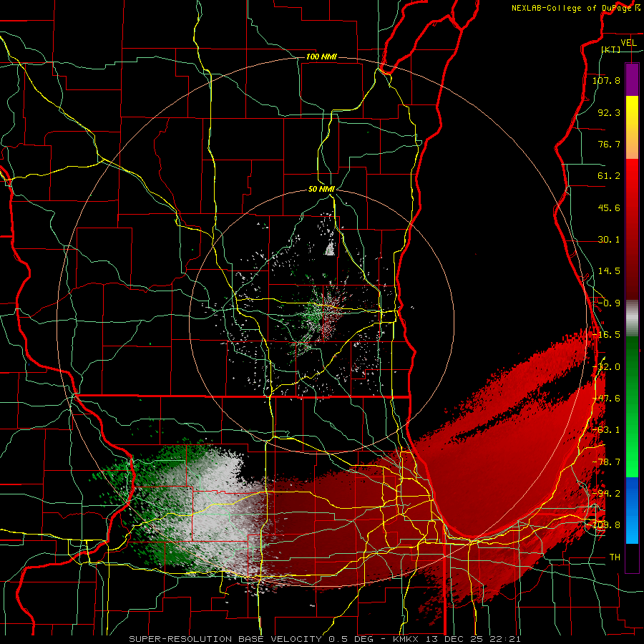Click the Super-Resolution Base Velocity caption text

click(x=324, y=639)
